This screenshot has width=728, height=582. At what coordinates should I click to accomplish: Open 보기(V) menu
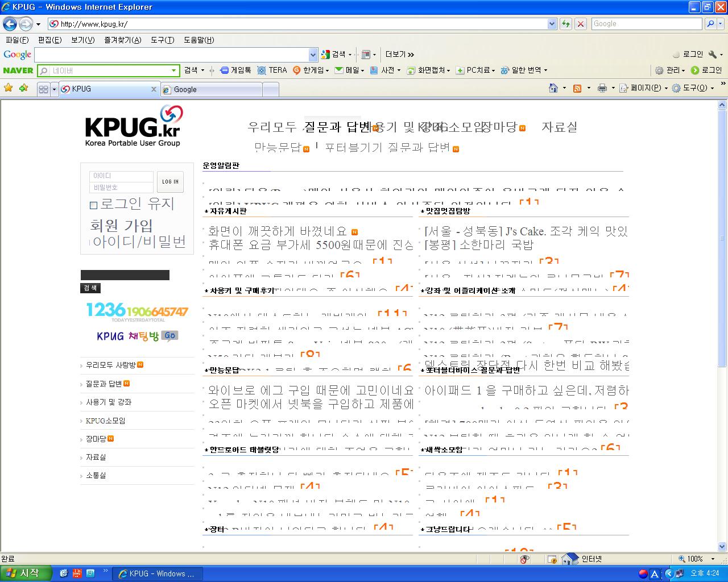click(x=82, y=40)
